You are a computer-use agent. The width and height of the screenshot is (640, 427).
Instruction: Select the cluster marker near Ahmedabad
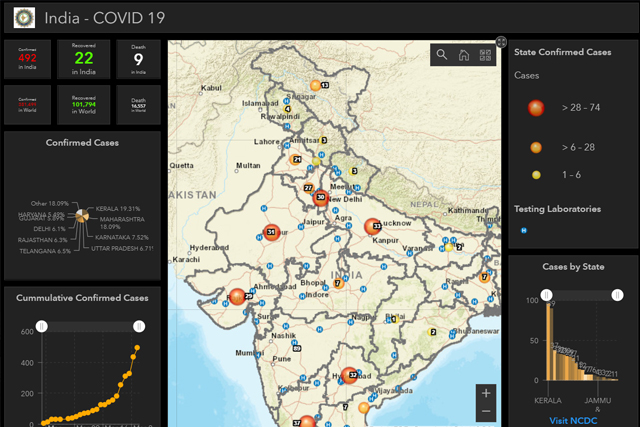coord(238,296)
